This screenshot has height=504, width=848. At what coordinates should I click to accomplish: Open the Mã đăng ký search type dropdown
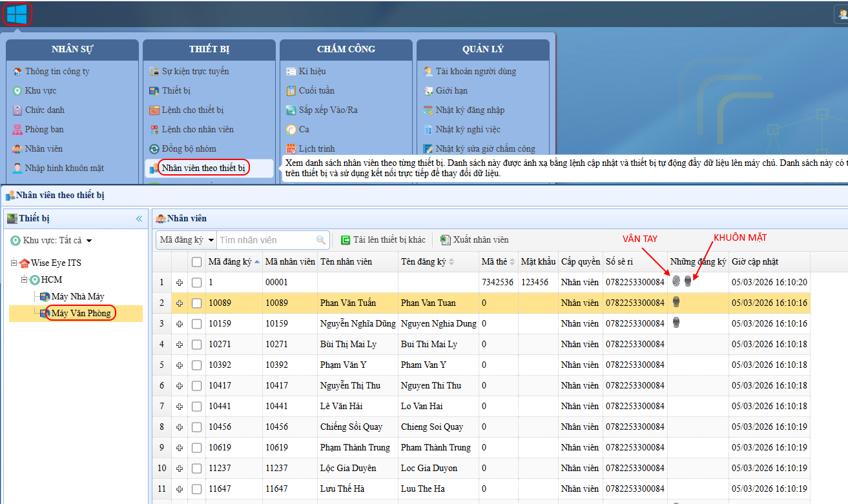point(187,240)
